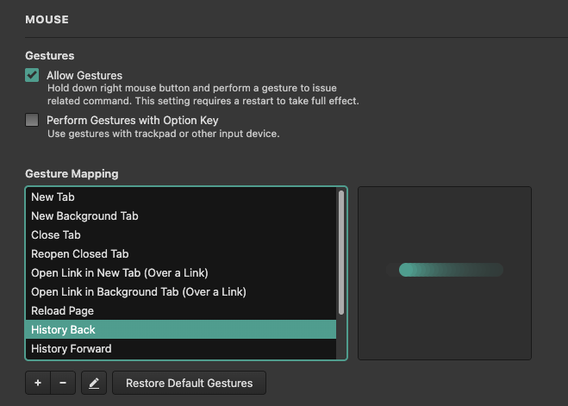Select Reload Page gesture row

point(181,311)
